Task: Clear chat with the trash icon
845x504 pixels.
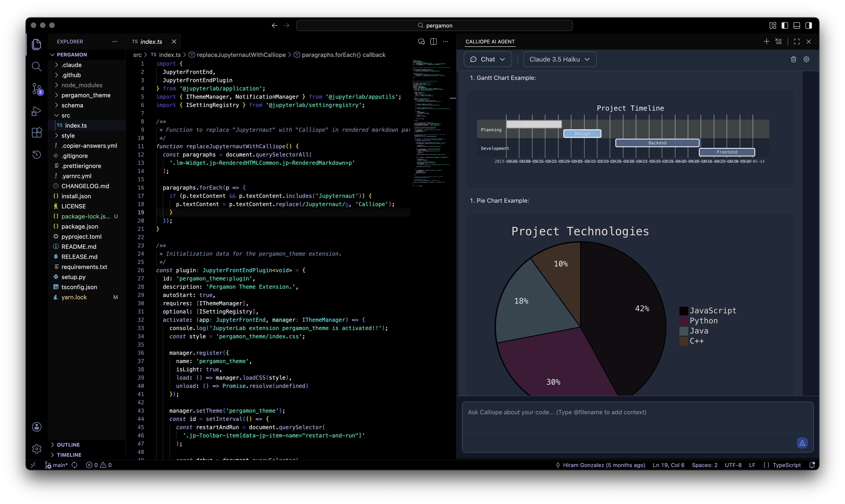Action: tap(793, 59)
